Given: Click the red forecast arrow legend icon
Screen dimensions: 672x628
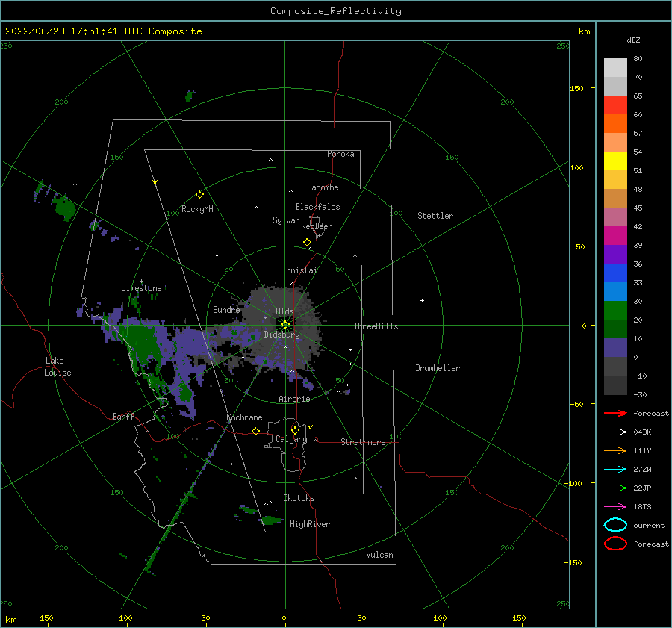Looking at the screenshot, I should 615,413.
